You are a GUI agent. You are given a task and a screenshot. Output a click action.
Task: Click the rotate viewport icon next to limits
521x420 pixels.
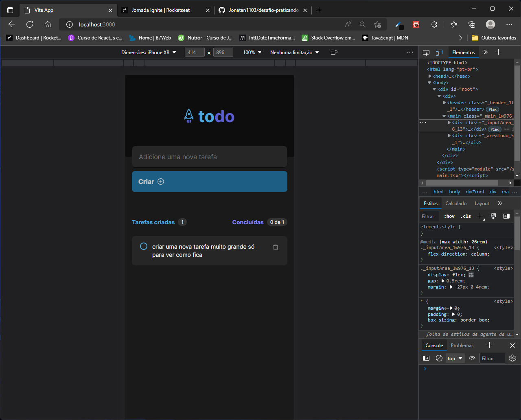click(334, 52)
